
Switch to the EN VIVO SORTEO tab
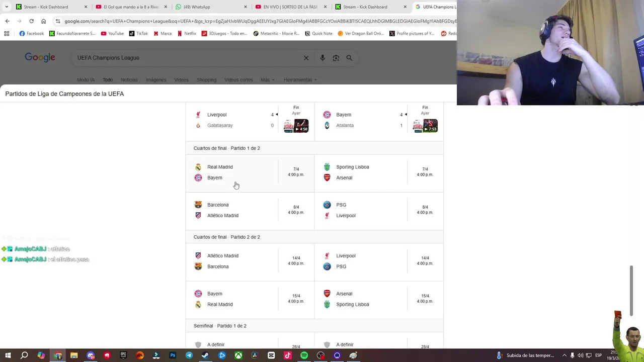[291, 7]
